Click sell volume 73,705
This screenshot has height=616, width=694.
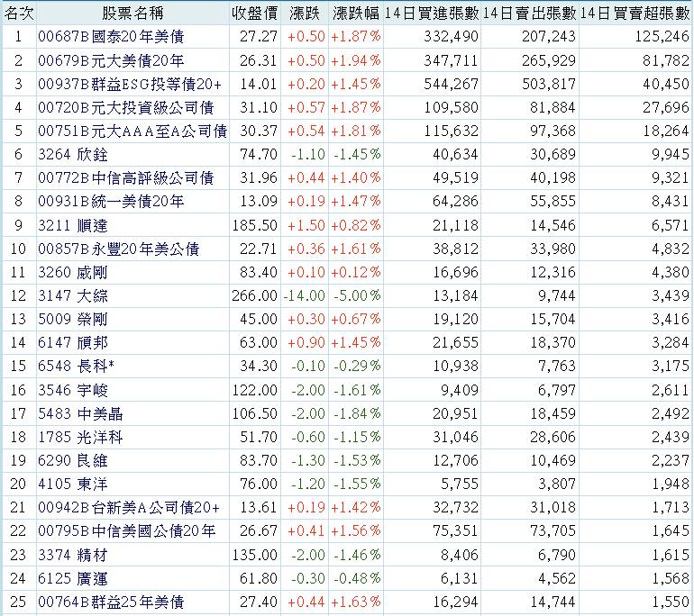click(552, 530)
